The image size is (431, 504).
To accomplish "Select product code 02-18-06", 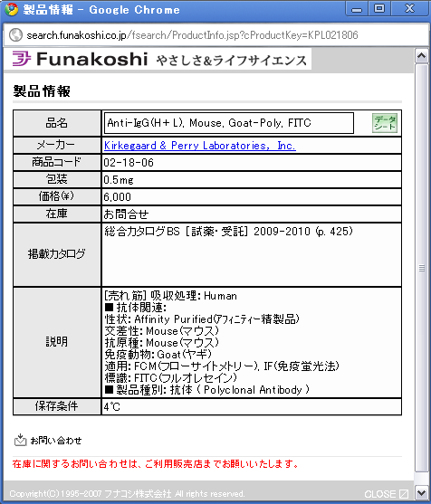I will tap(129, 163).
